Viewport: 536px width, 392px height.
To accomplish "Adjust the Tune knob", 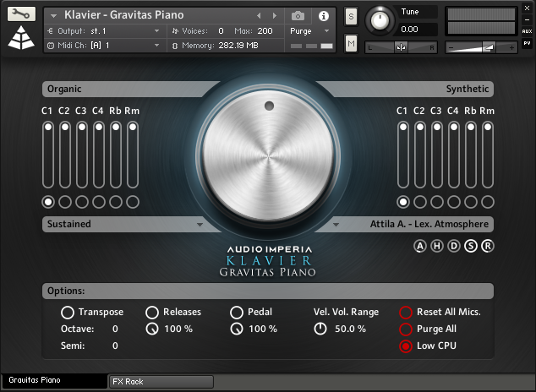I will pos(380,20).
